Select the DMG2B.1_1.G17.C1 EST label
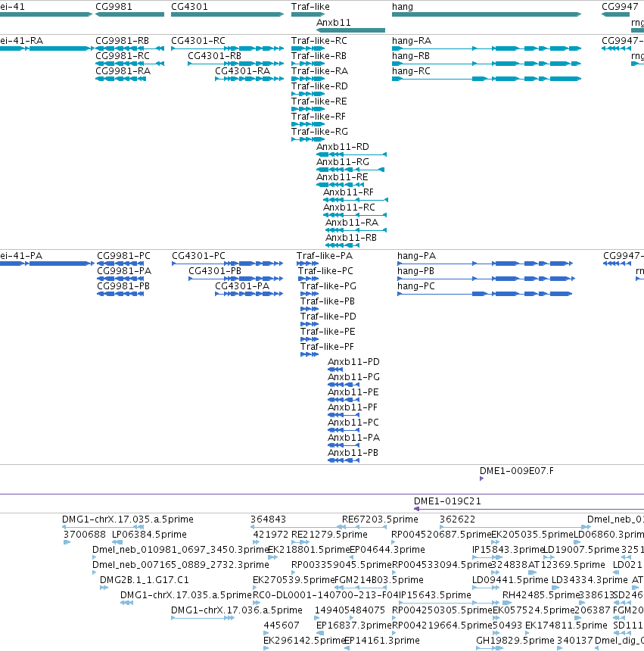644x652 pixels. (145, 579)
